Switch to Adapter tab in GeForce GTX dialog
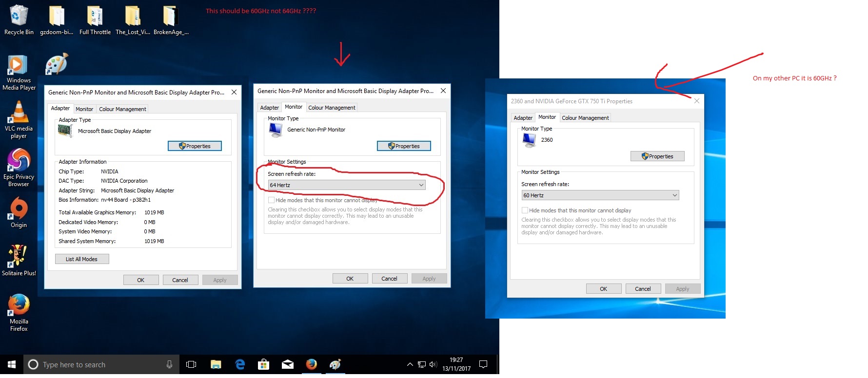 click(x=523, y=118)
